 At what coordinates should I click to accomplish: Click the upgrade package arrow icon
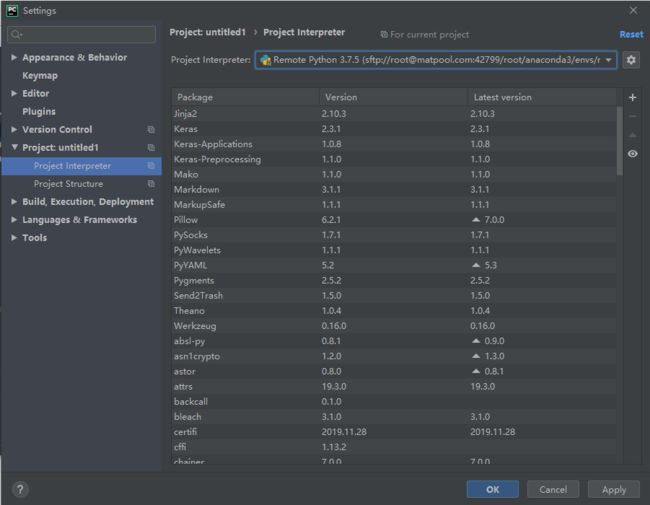[632, 135]
